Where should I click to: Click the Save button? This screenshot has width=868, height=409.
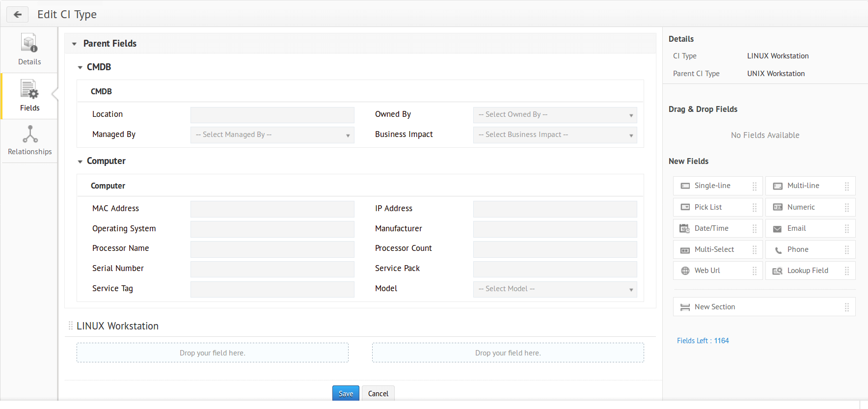[346, 393]
